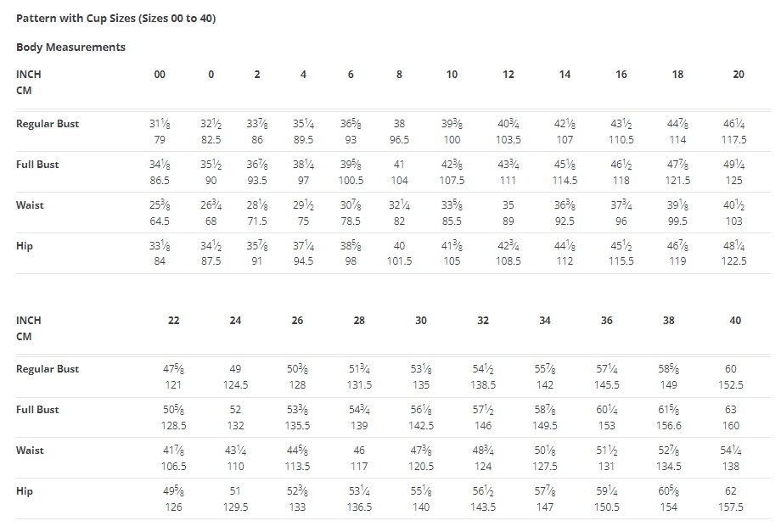Image resolution: width=781 pixels, height=532 pixels.
Task: Click the size 20 column header
Action: tap(738, 75)
